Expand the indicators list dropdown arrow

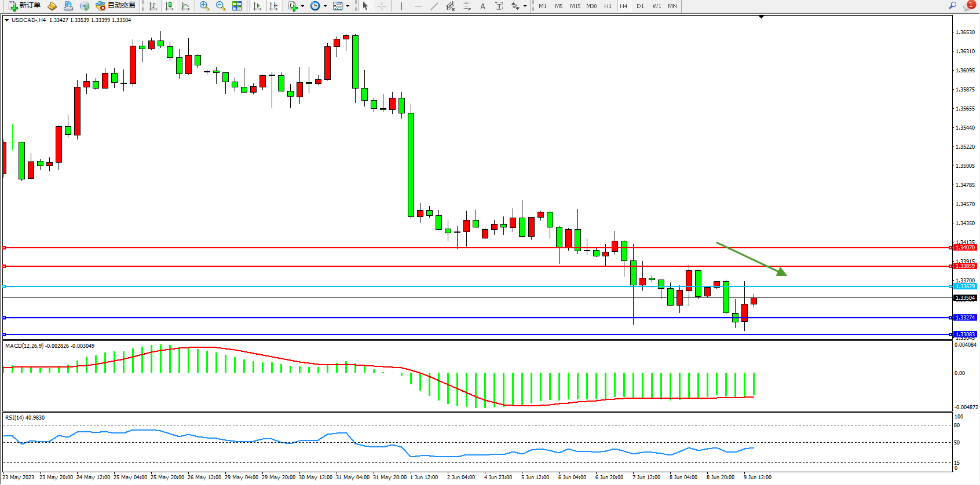(x=302, y=6)
